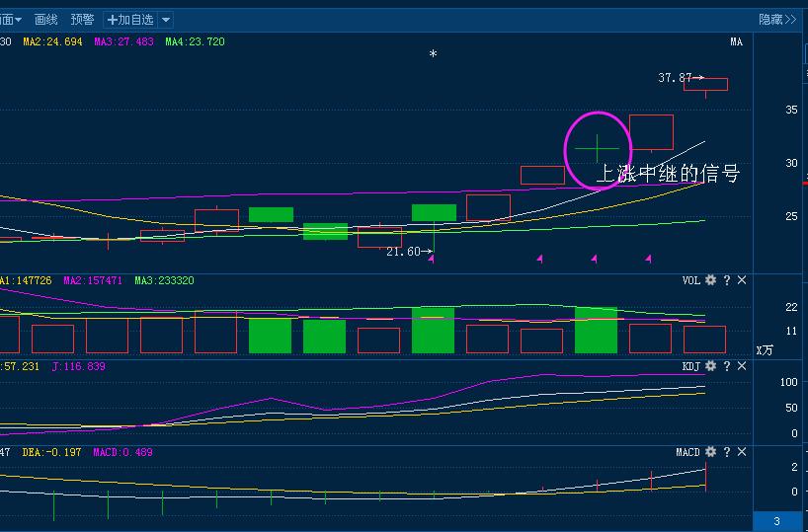This screenshot has height=532, width=808.
Task: Open the 预警 alert menu
Action: 84,20
